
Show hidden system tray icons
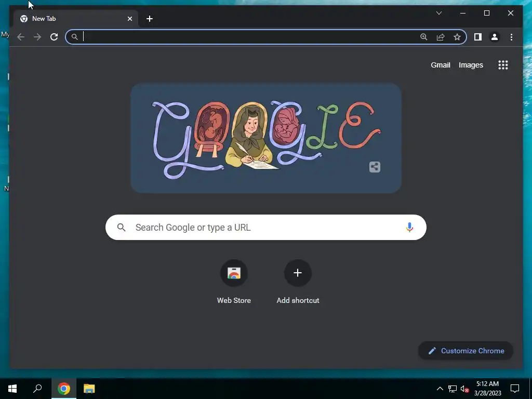click(440, 389)
